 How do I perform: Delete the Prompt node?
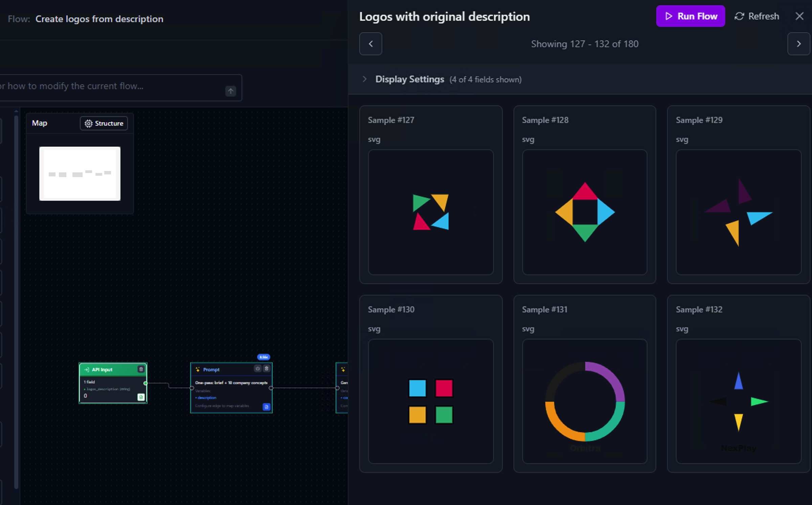coord(266,369)
